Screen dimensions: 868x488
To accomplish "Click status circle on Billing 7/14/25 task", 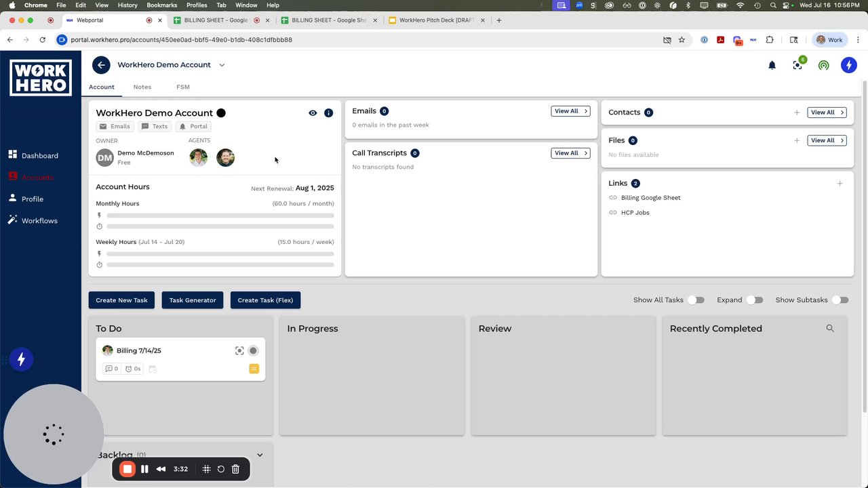I will click(253, 350).
